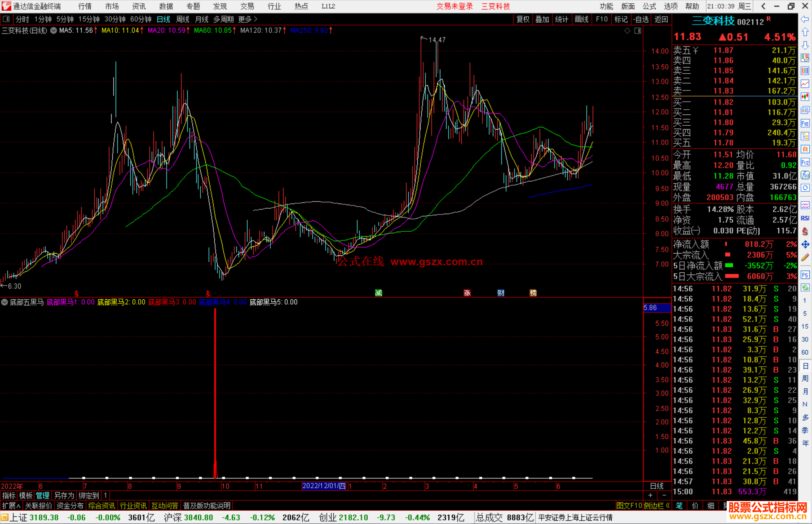Open the F10 company info sidebar icon
The image size is (812, 524).
(805, 124)
